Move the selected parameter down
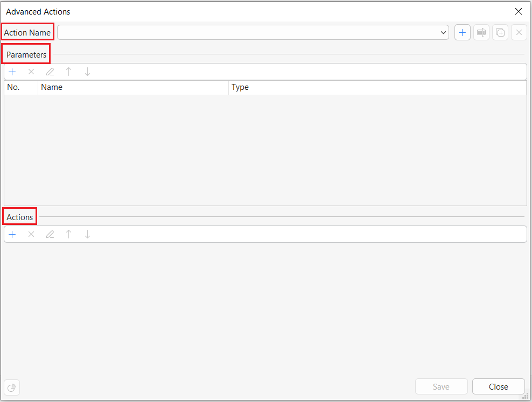The height and width of the screenshot is (402, 532). (x=87, y=72)
